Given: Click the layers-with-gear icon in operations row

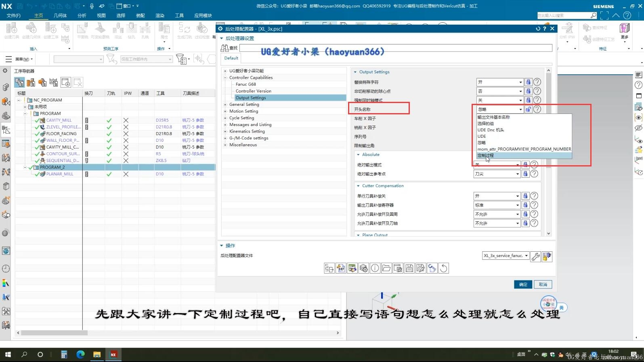Looking at the screenshot, I should (x=364, y=268).
